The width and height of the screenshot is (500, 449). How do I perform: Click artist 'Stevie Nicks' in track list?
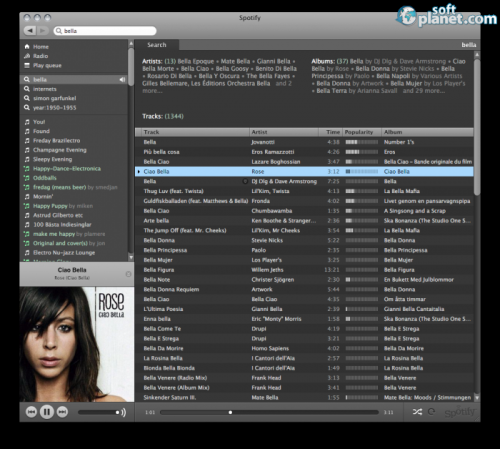pyautogui.click(x=267, y=240)
